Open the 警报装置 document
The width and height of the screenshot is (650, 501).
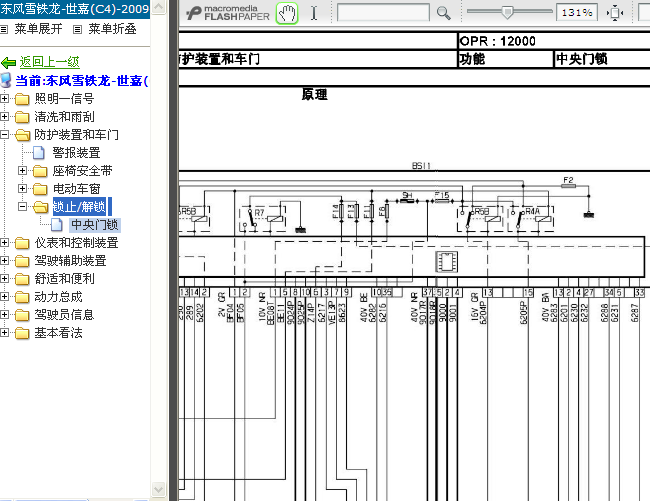[76, 153]
